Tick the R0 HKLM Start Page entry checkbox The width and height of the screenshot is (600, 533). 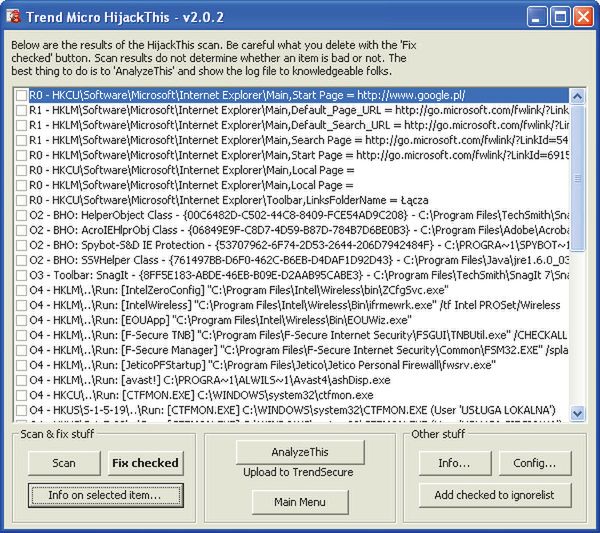(22, 155)
